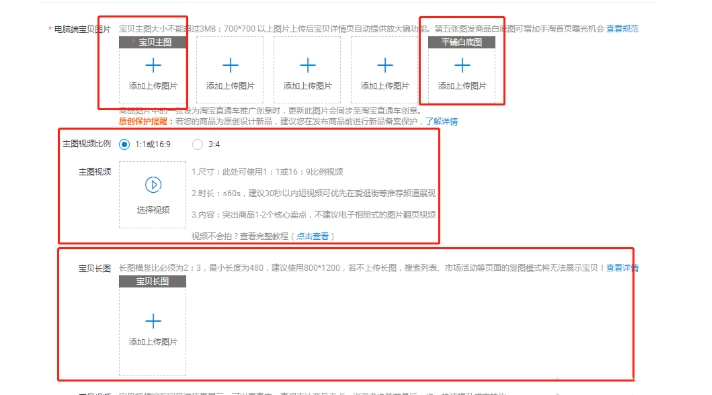Click the 主图视频比例 label
Screen dimensions: 712x395
[86, 144]
